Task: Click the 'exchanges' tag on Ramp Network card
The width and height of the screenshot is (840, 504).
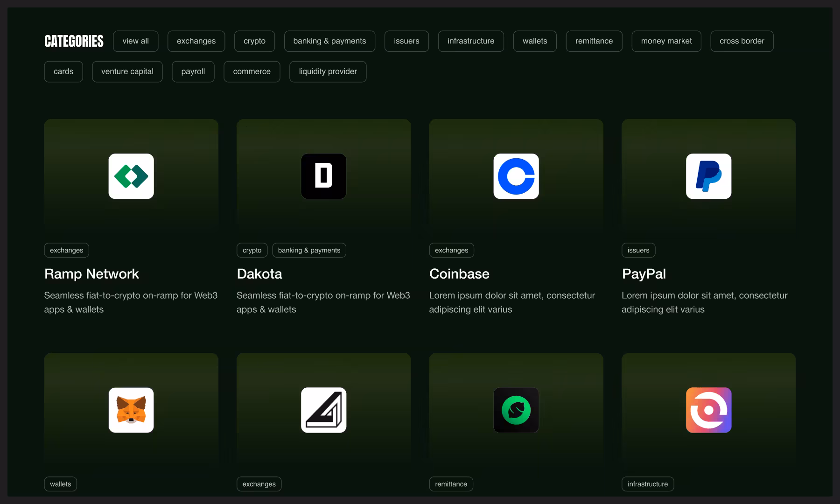Action: (67, 250)
